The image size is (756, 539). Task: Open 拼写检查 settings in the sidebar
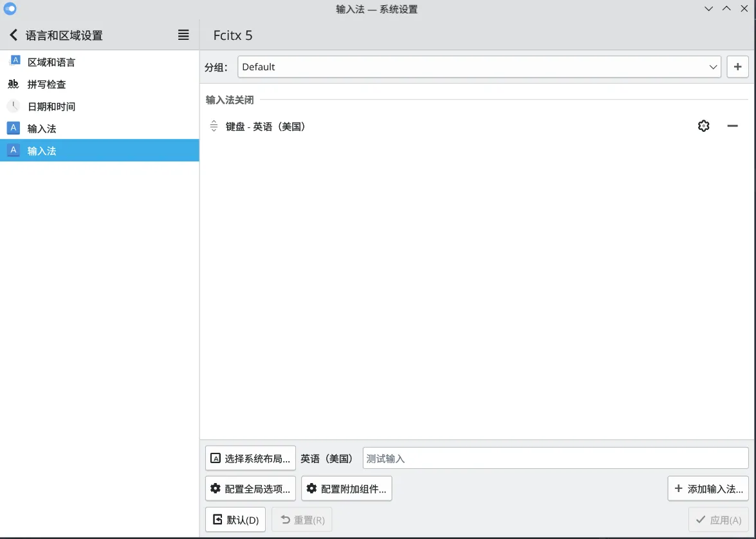point(46,84)
